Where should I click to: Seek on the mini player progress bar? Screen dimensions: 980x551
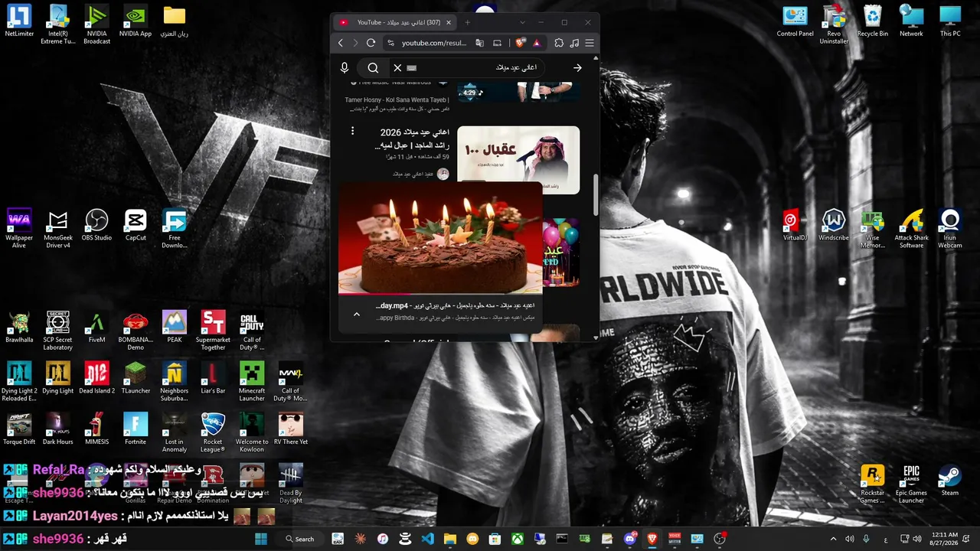tap(440, 293)
